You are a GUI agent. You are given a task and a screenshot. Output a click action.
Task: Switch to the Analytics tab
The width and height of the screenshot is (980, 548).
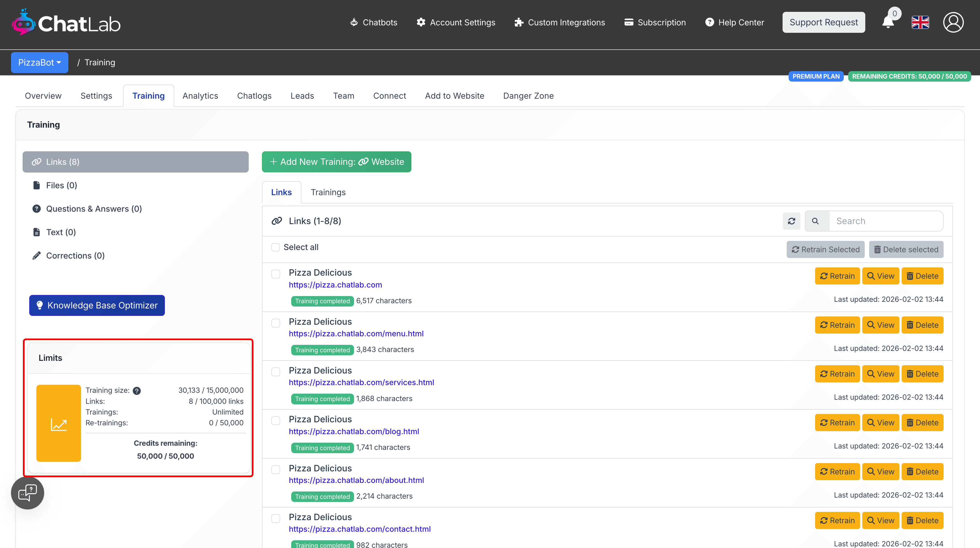[200, 96]
